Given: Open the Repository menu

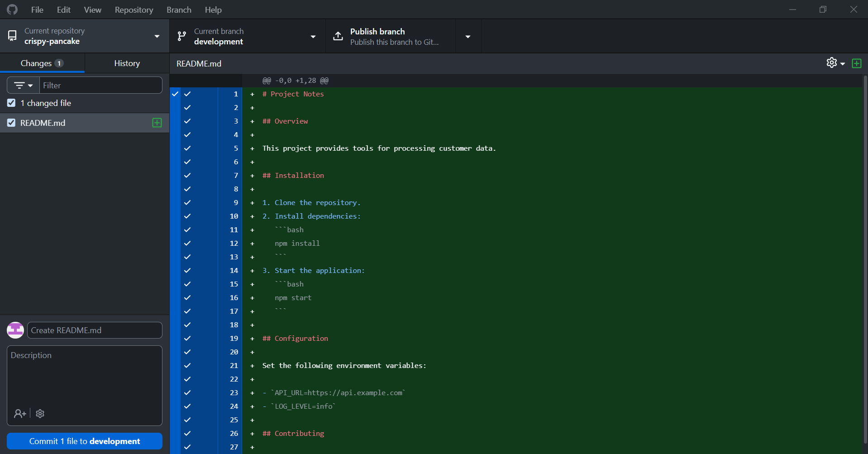Looking at the screenshot, I should click(134, 10).
